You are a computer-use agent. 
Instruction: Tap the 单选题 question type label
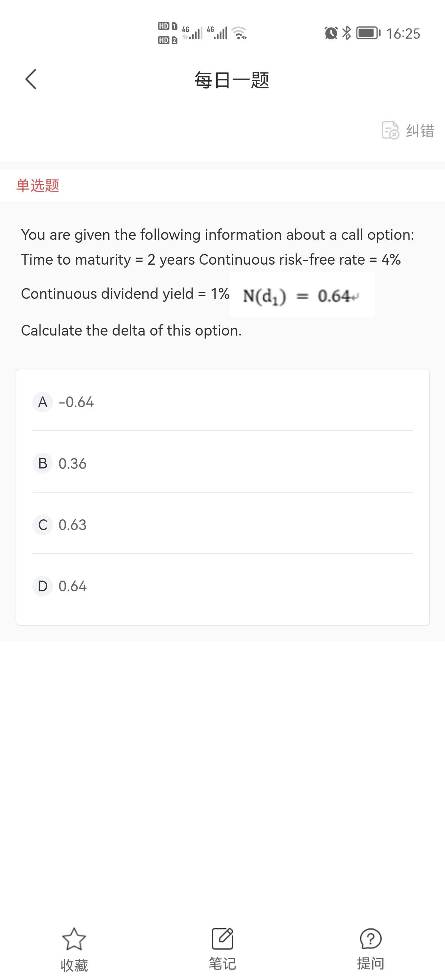pos(37,186)
